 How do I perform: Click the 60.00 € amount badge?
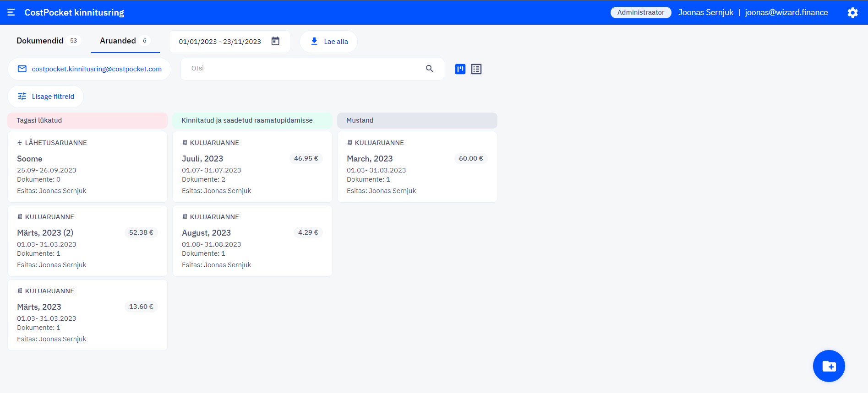click(x=471, y=158)
